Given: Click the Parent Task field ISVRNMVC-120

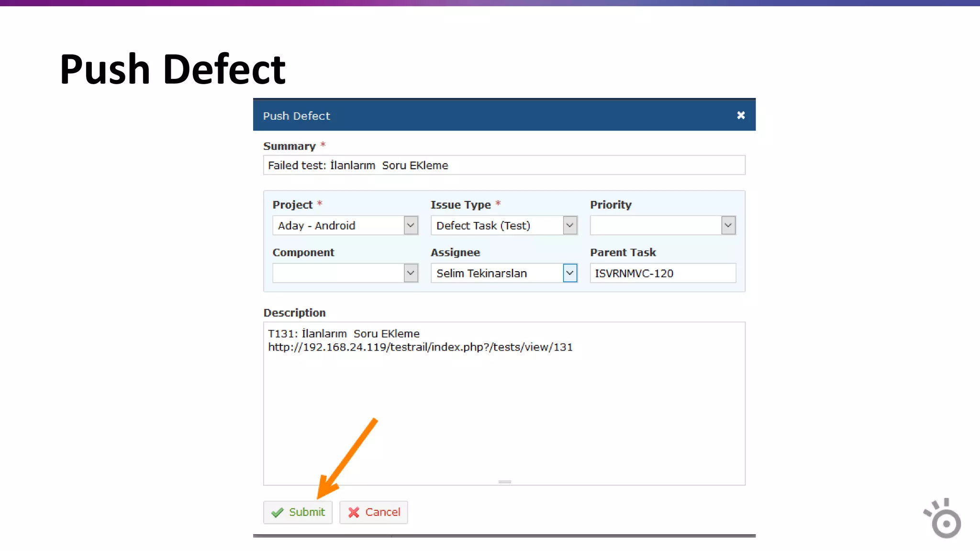Looking at the screenshot, I should [x=663, y=273].
